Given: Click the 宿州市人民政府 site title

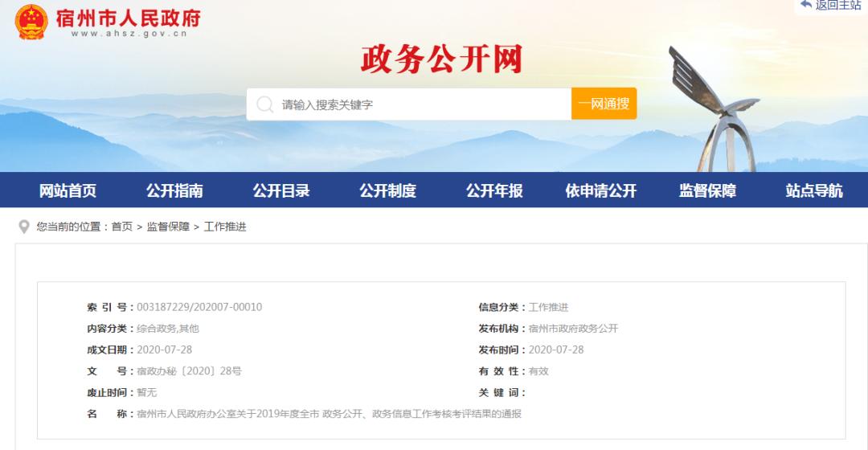Looking at the screenshot, I should 129,18.
